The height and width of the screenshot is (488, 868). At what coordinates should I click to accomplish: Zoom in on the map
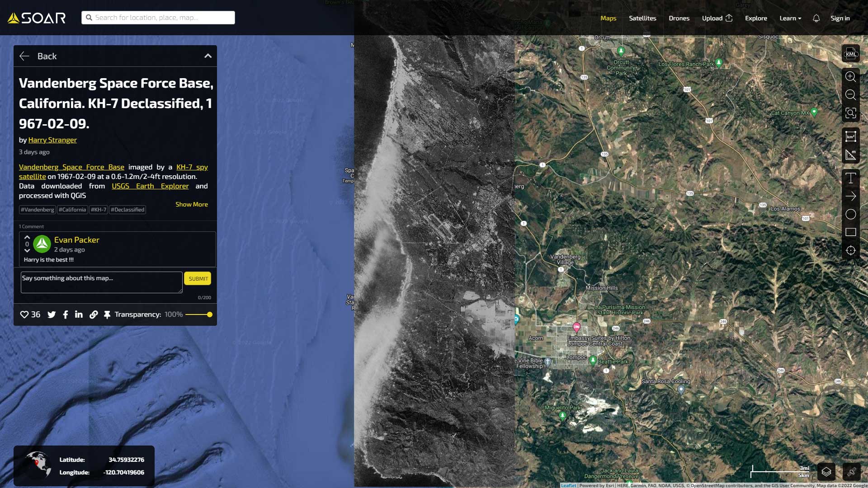pyautogui.click(x=850, y=76)
